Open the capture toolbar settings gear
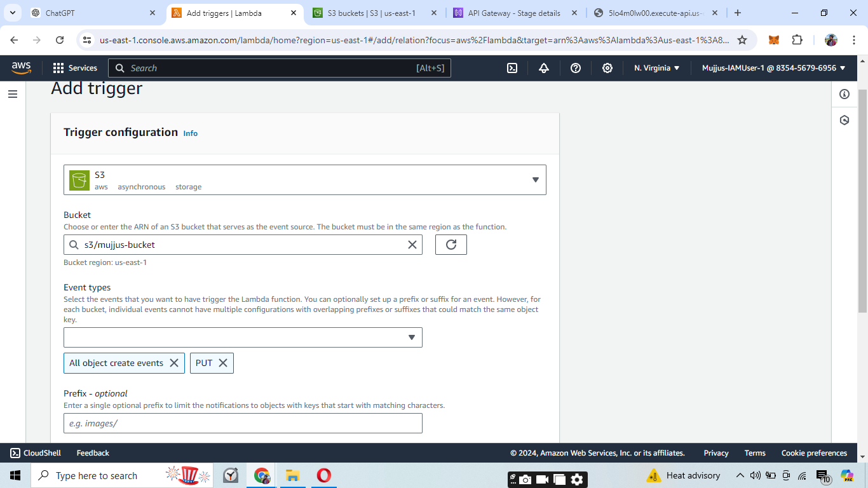Screen dimensions: 868x488 (577, 480)
